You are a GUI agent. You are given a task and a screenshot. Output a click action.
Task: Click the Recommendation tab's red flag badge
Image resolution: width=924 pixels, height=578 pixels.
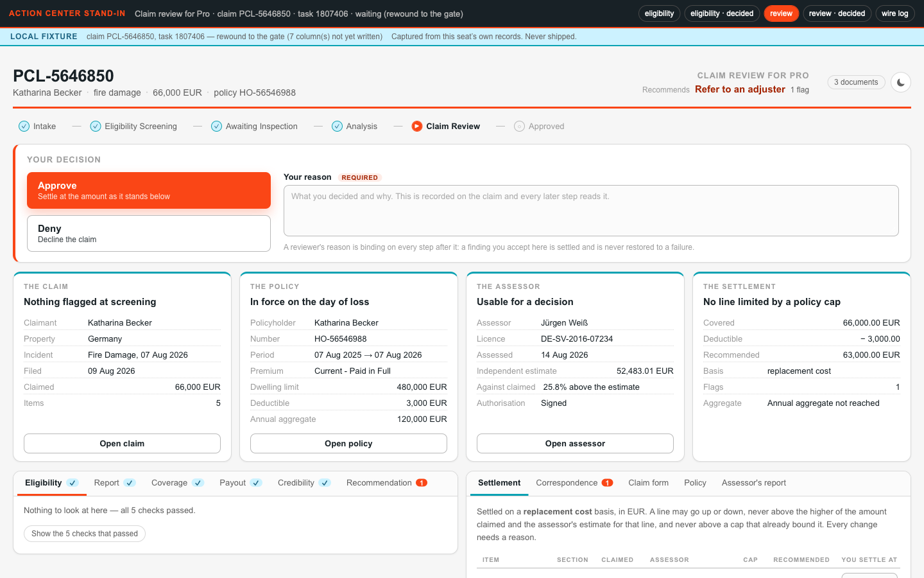coord(422,483)
